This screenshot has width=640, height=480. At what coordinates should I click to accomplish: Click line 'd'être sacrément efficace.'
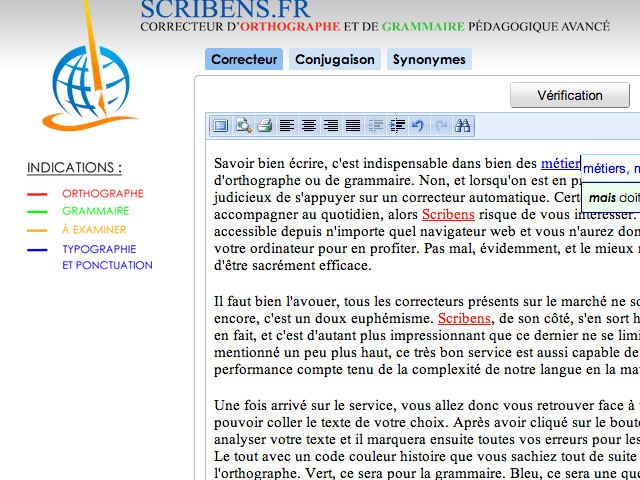(293, 266)
